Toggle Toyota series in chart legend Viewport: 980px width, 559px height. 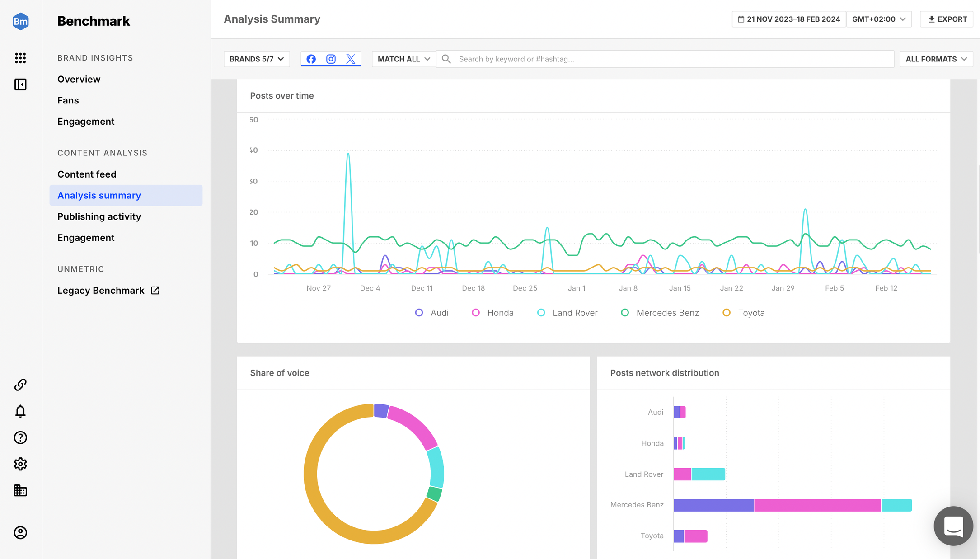743,313
